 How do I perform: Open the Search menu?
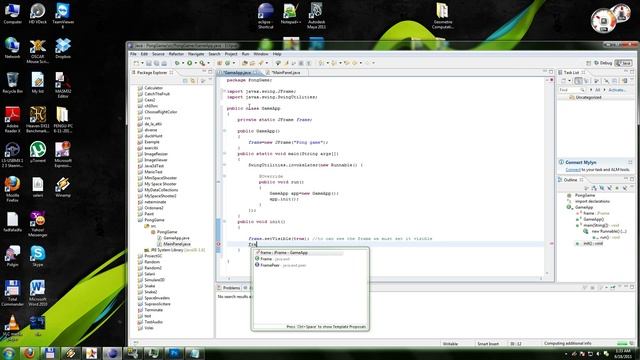(214, 54)
